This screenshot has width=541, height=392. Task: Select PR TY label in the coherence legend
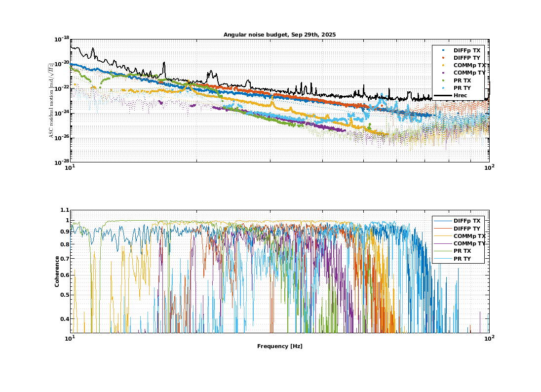462,258
